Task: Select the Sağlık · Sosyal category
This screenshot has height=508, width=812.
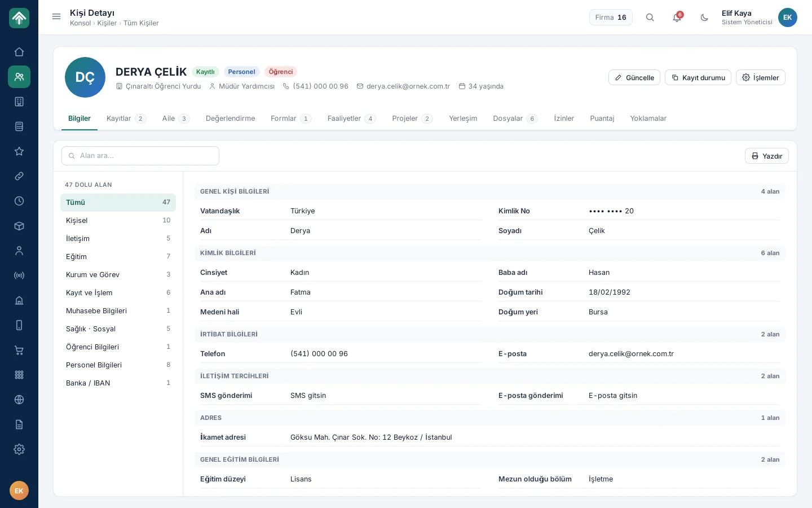Action: click(x=118, y=329)
